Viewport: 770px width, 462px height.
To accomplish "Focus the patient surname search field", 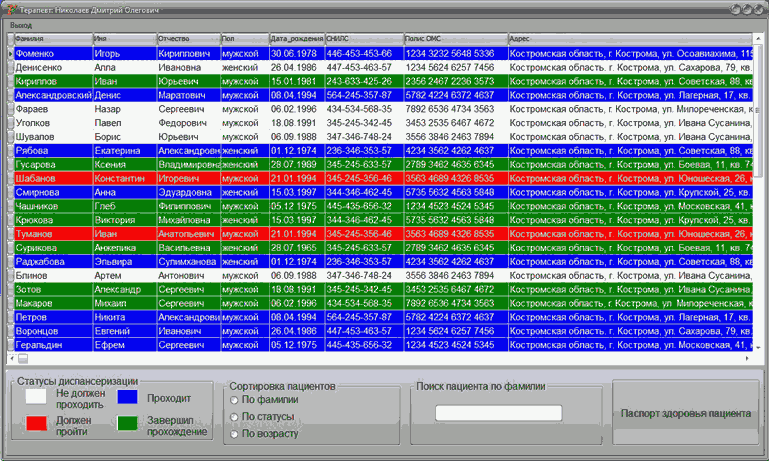I will coord(498,413).
